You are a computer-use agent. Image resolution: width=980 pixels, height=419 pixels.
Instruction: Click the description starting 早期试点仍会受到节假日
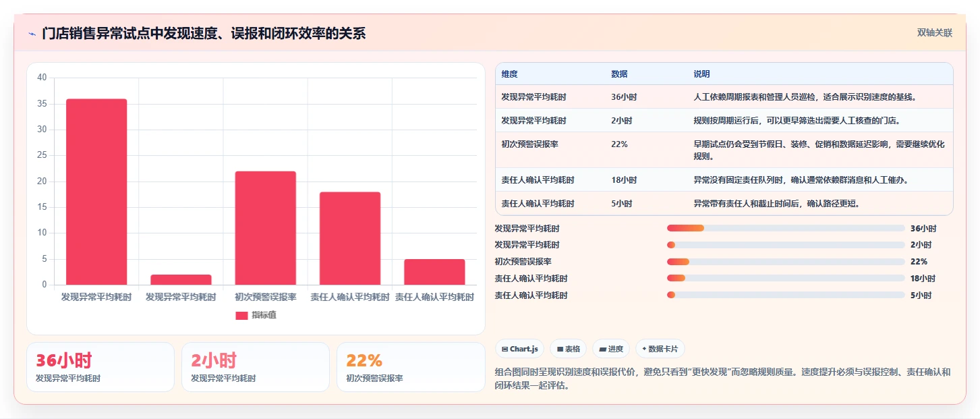(819, 150)
